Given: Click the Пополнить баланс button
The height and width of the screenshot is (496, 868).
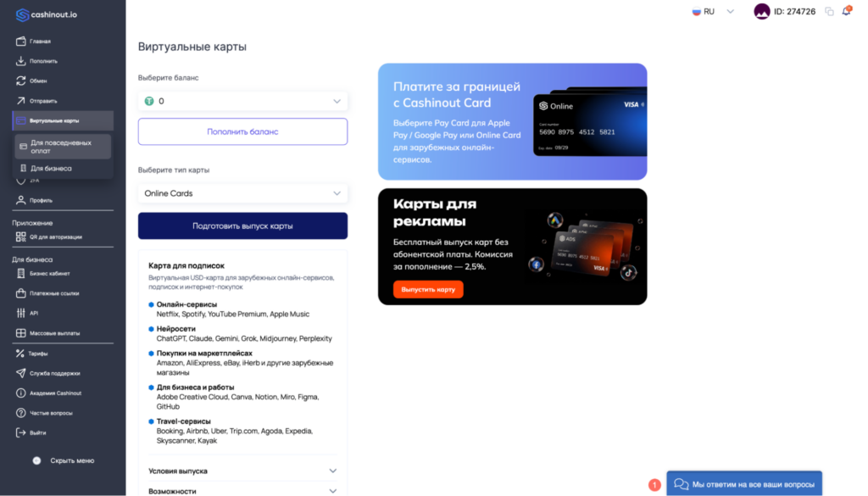Looking at the screenshot, I should pos(242,131).
